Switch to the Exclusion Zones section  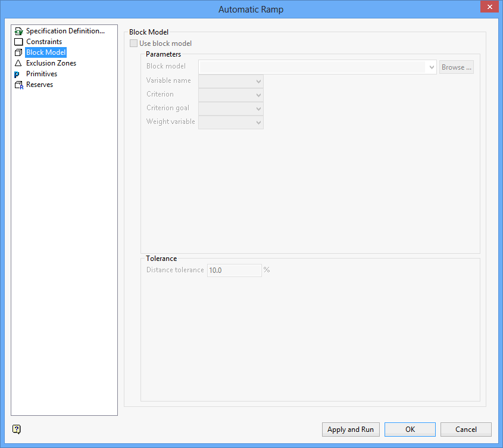[51, 63]
